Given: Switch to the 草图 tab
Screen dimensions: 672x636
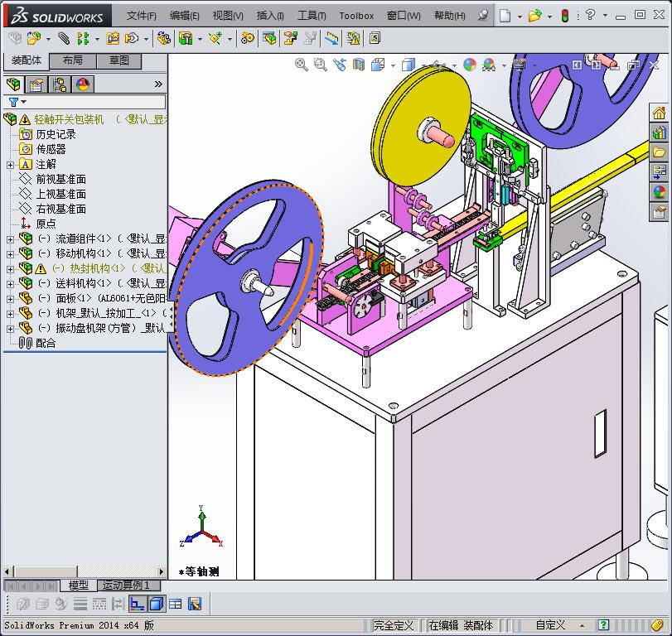Looking at the screenshot, I should tap(119, 60).
